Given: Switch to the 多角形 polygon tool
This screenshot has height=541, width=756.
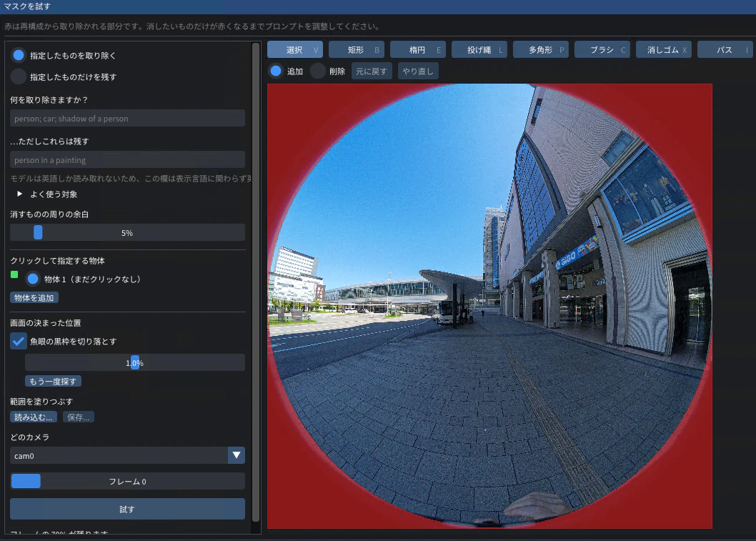Looking at the screenshot, I should click(541, 49).
